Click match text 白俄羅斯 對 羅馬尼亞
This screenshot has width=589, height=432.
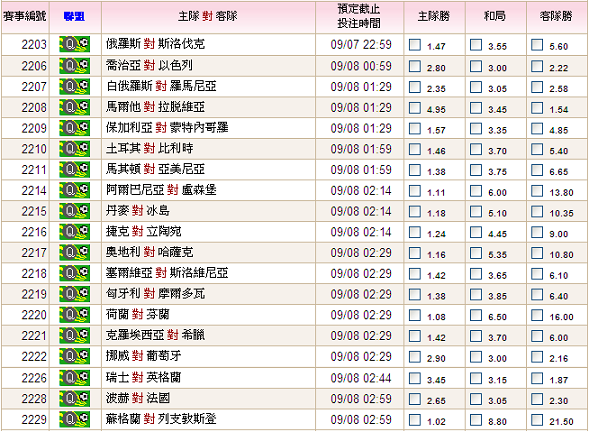(x=161, y=86)
